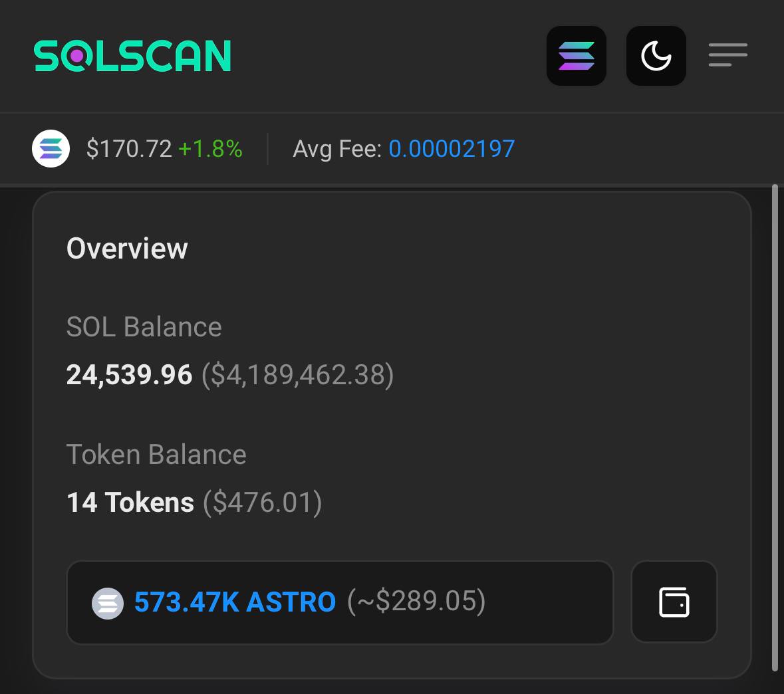
Task: Click the $170.72 SOL price
Action: (x=129, y=149)
